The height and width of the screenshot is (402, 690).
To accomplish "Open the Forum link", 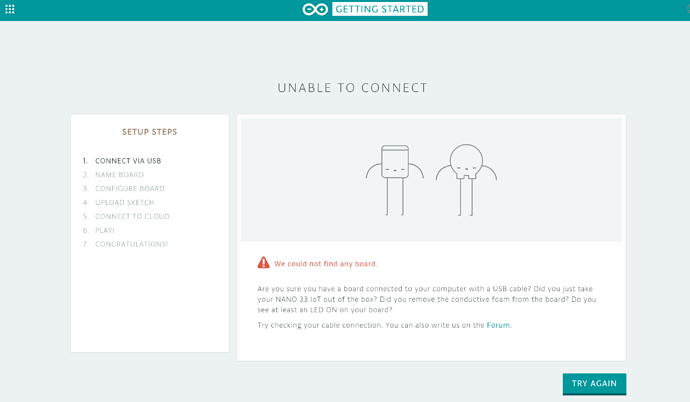I will coord(498,325).
